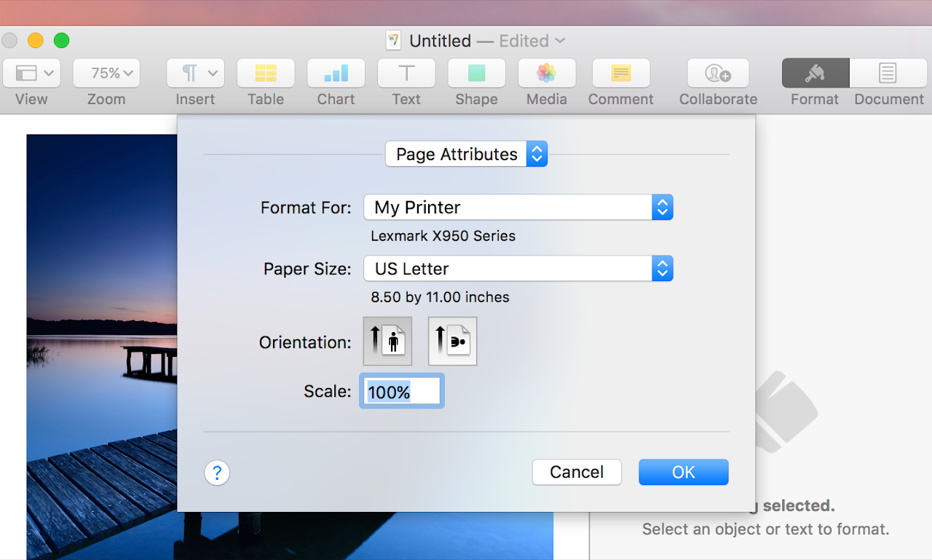Click the Shape toolbar icon
This screenshot has width=932, height=560.
pyautogui.click(x=476, y=73)
